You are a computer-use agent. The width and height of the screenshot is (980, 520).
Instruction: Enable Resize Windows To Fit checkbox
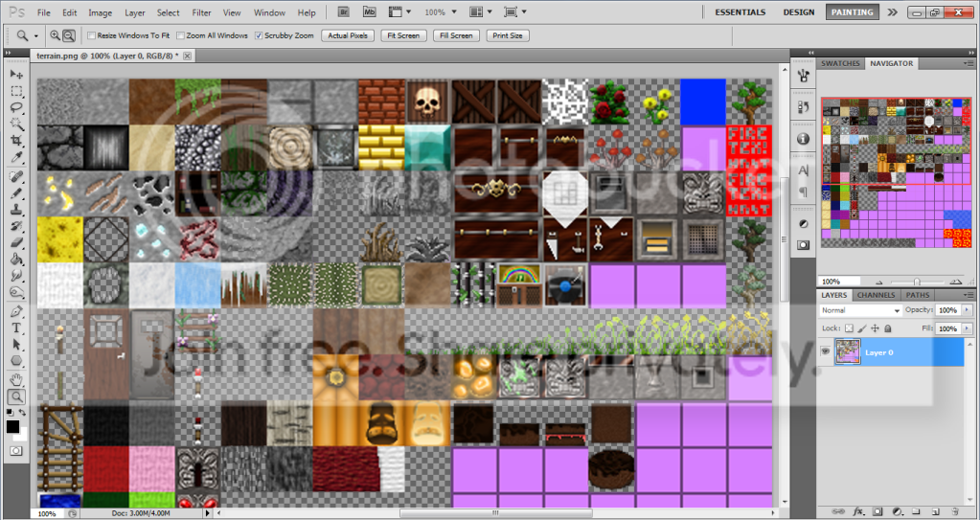[x=92, y=35]
